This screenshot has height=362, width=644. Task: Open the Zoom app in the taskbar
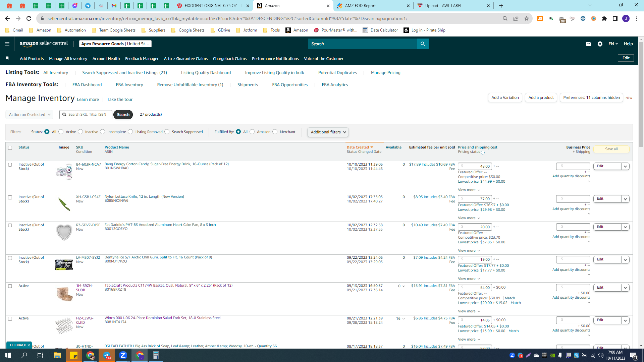click(123, 355)
